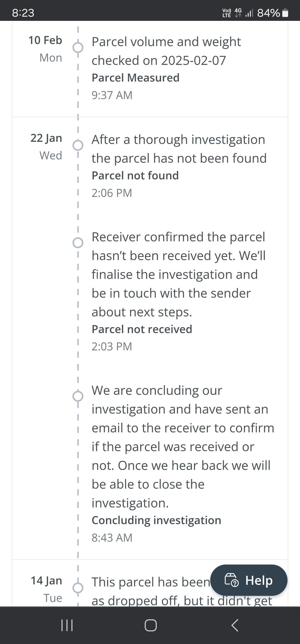The image size is (300, 644).
Task: Tap the 14 Jan timeline marker circle
Action: (x=78, y=588)
